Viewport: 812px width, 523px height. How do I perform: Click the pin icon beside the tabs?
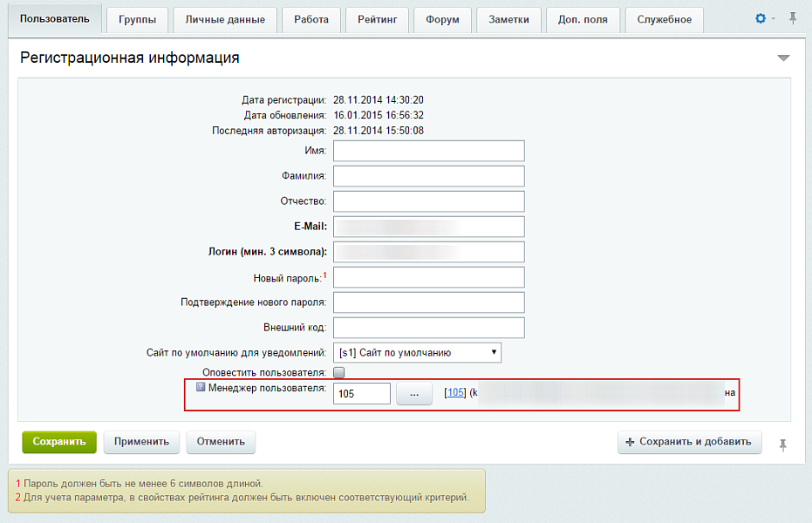pos(792,18)
